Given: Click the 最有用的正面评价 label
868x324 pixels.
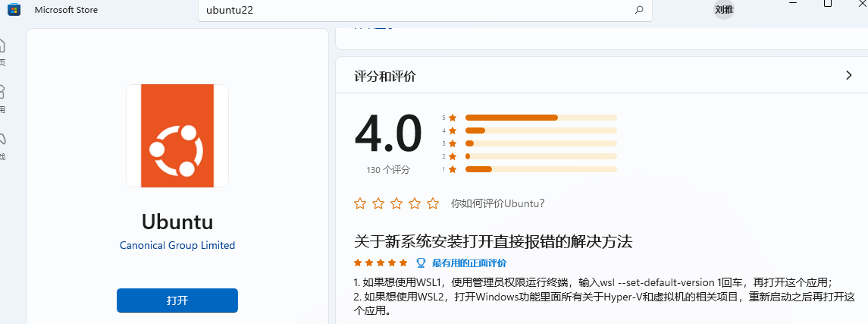Looking at the screenshot, I should (469, 263).
